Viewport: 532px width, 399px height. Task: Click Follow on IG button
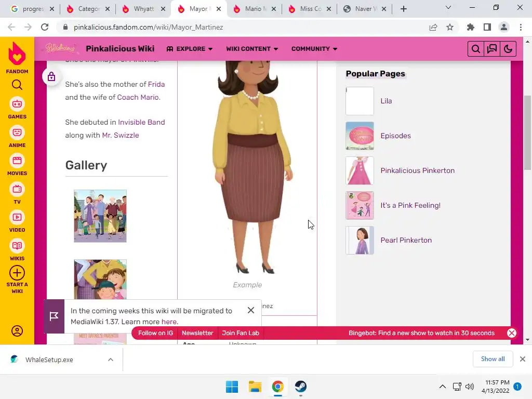[155, 333]
